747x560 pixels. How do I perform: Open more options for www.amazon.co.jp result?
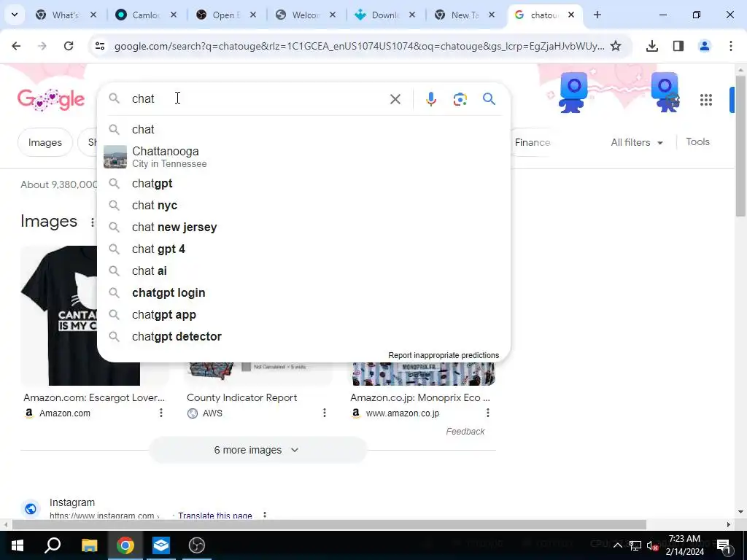pyautogui.click(x=488, y=413)
